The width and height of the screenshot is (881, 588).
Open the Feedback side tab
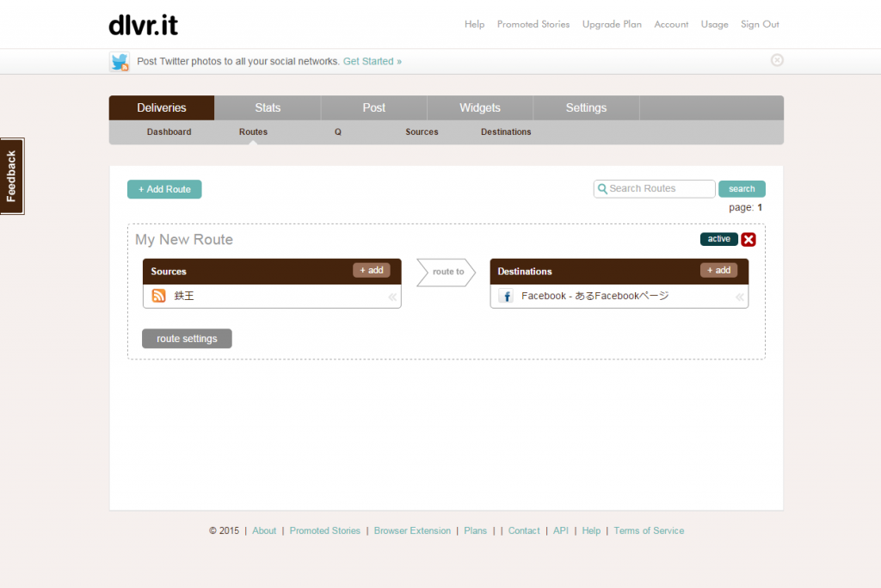coord(12,176)
